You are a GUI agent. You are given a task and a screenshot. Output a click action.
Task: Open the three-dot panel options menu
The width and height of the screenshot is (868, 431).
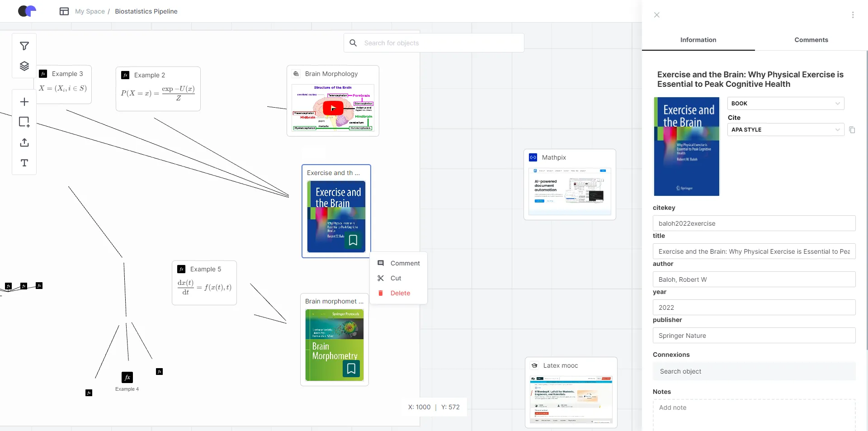coord(853,15)
